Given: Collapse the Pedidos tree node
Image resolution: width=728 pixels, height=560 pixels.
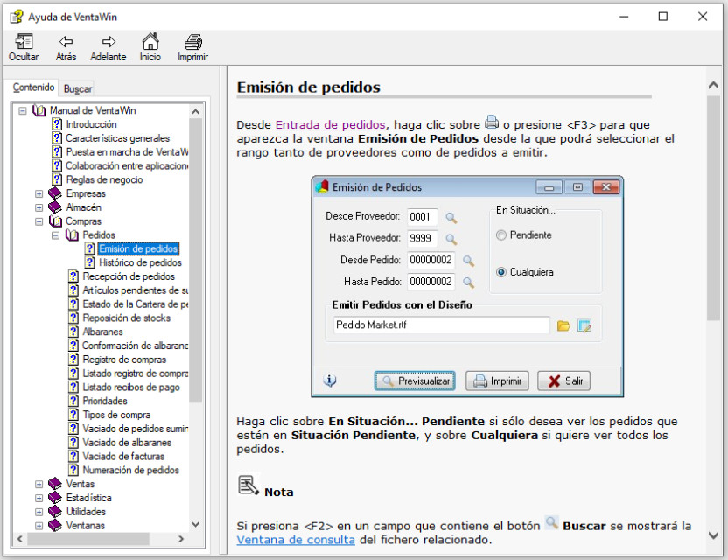Looking at the screenshot, I should pos(56,235).
